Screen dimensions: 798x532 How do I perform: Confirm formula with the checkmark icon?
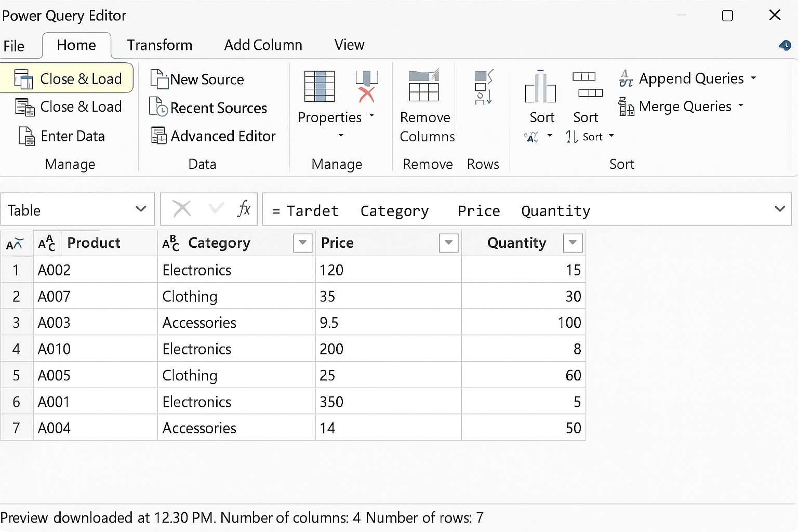click(216, 209)
